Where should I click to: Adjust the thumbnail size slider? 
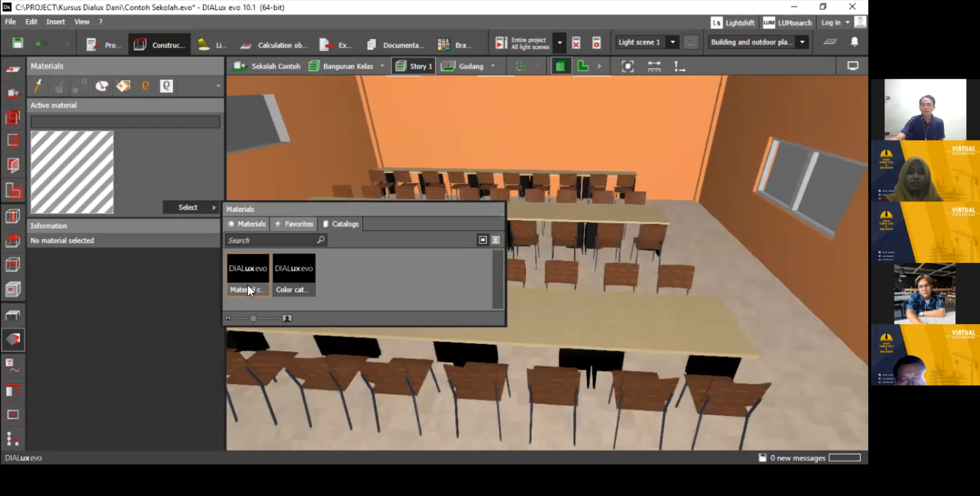point(253,319)
